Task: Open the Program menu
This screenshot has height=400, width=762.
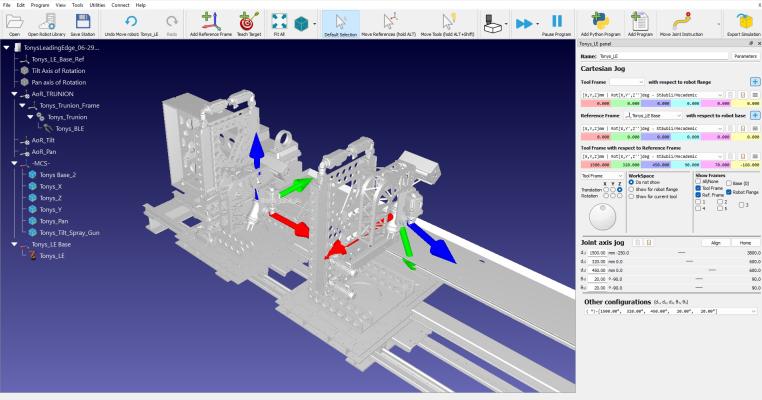Action: point(40,5)
